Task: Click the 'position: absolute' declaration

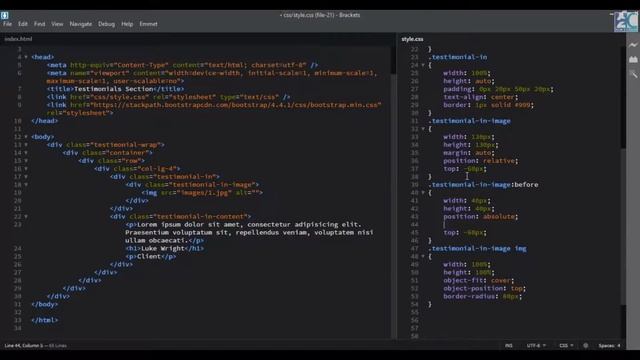Action: click(481, 216)
